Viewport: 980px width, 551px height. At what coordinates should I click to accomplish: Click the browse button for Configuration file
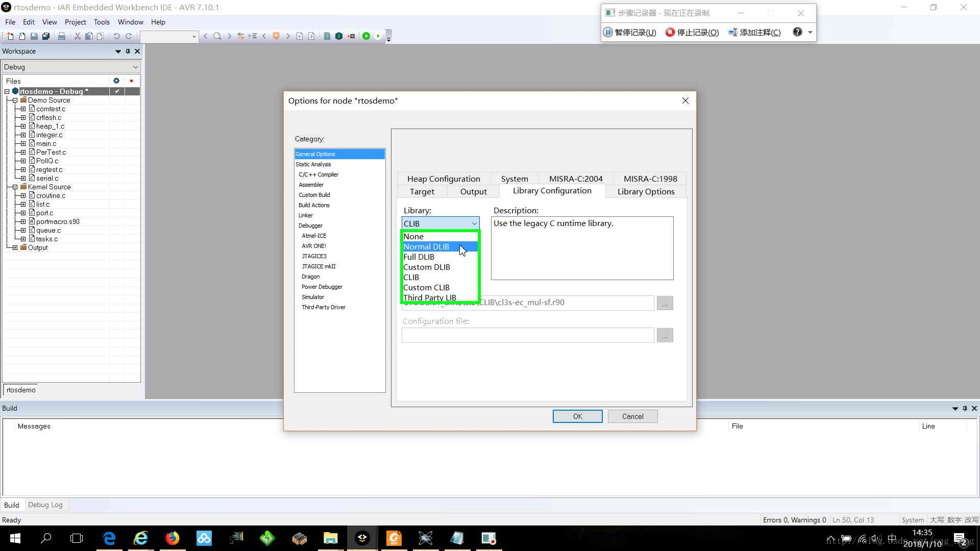tap(665, 335)
